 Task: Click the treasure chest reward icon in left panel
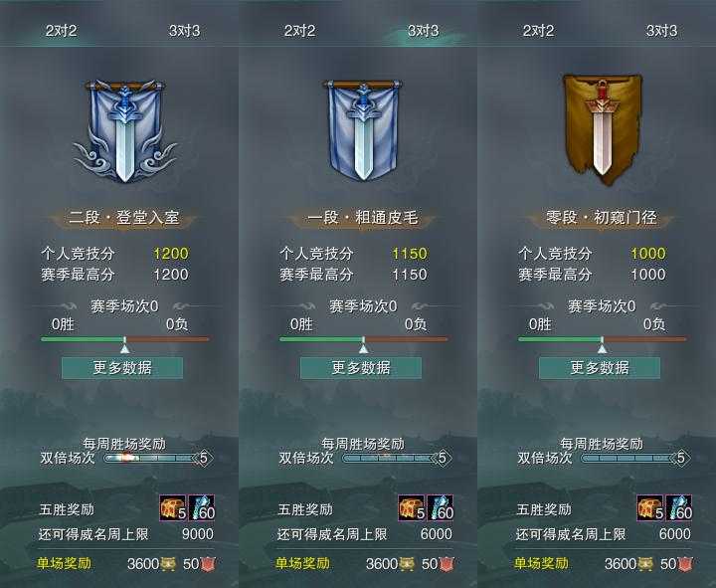(173, 507)
